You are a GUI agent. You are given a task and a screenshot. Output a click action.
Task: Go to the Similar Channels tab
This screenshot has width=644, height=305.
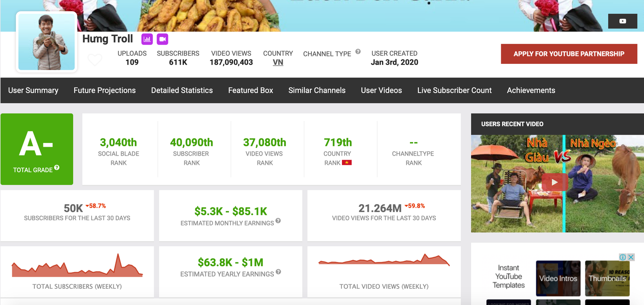(317, 90)
